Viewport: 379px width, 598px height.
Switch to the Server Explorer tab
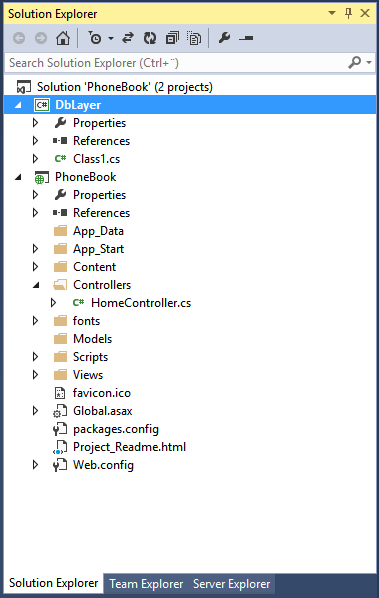(x=231, y=584)
